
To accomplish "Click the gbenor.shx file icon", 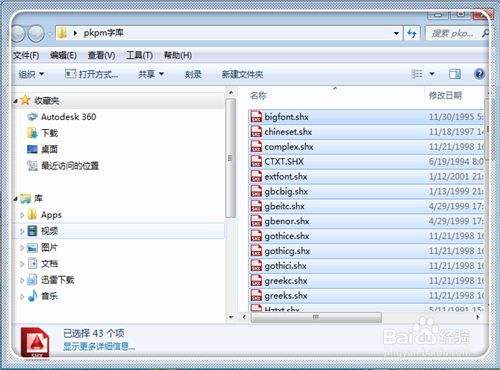I will coord(256,221).
